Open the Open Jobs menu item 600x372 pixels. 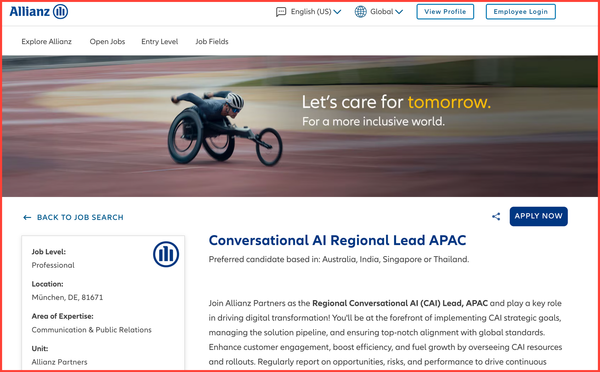[x=107, y=41]
